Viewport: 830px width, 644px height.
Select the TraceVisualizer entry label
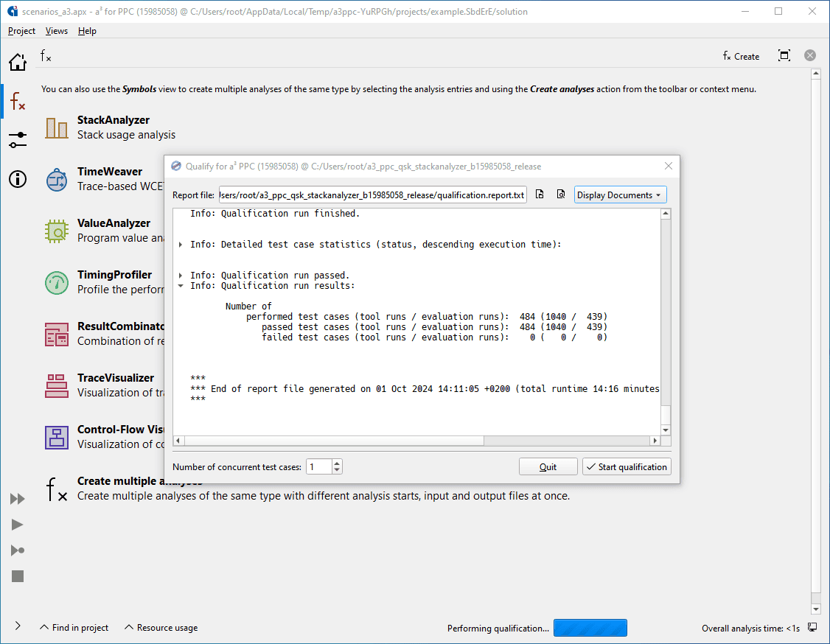point(116,378)
